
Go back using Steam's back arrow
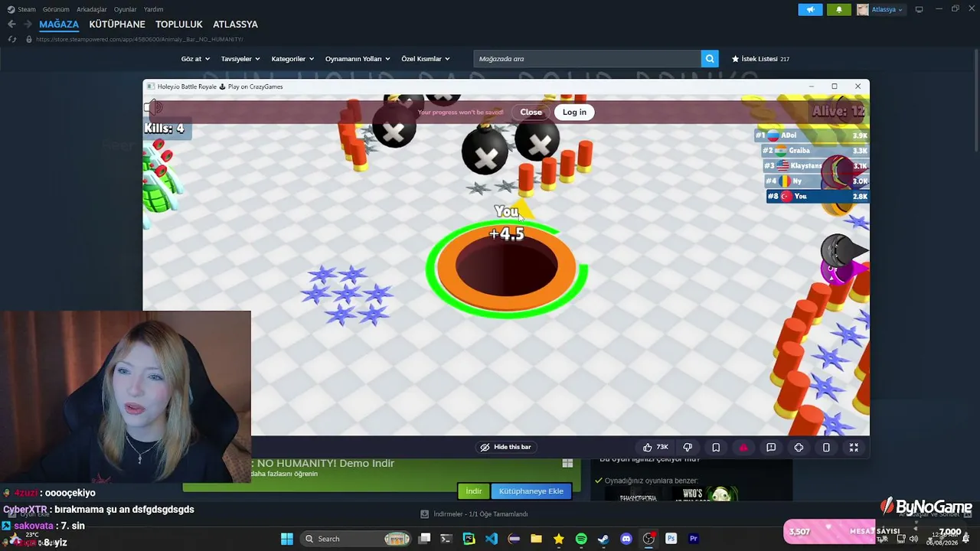11,24
